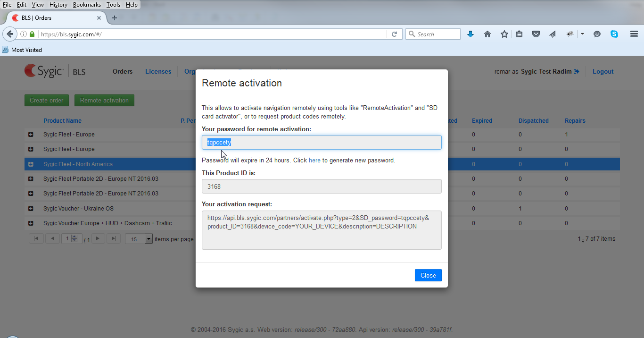Click the green padlock security icon
Viewport: 644px width, 338px height.
(x=32, y=34)
